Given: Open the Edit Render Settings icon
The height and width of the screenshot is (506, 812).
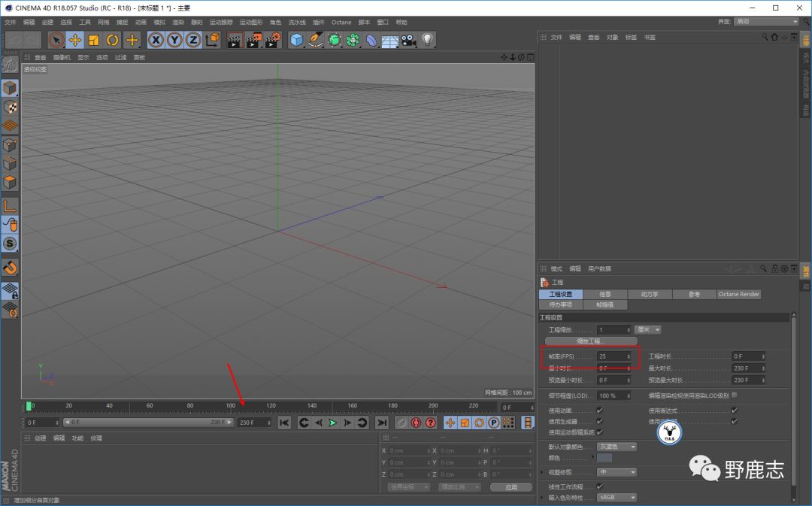Looking at the screenshot, I should coord(271,40).
